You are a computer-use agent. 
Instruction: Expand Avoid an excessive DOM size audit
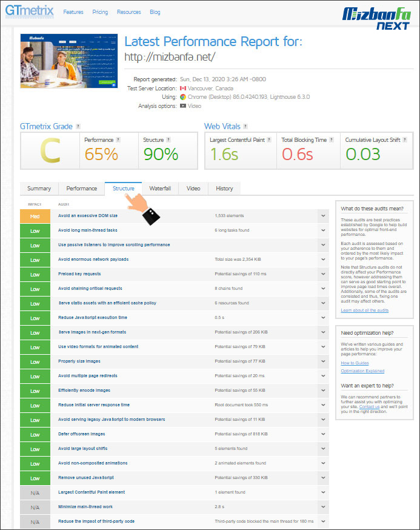323,216
